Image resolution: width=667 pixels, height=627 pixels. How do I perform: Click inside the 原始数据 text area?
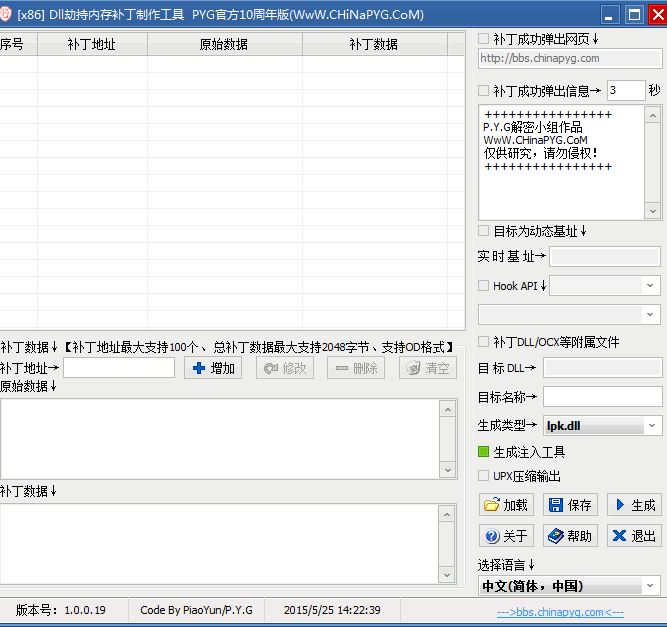pyautogui.click(x=220, y=439)
